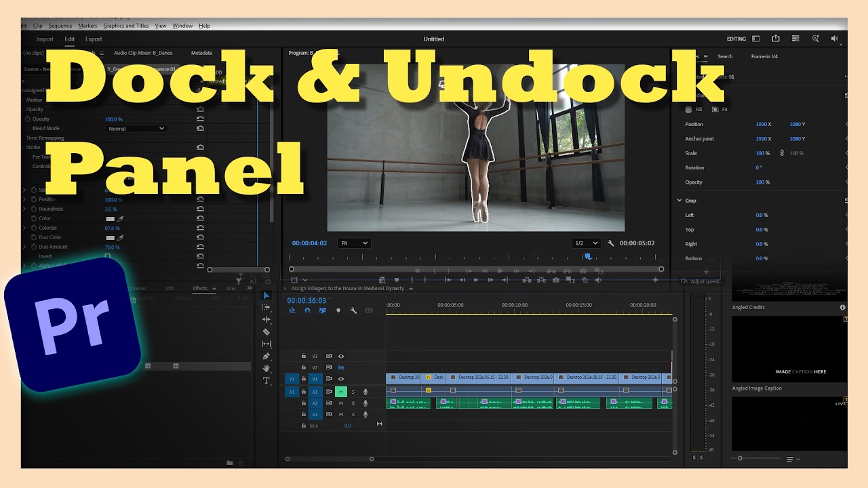Toggle Snap in Timeline magnet icon
The image size is (868, 488).
click(307, 310)
